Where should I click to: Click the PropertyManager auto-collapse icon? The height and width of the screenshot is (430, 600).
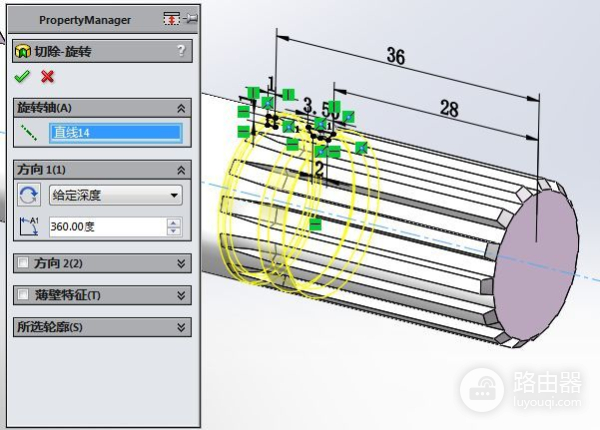pyautogui.click(x=171, y=19)
